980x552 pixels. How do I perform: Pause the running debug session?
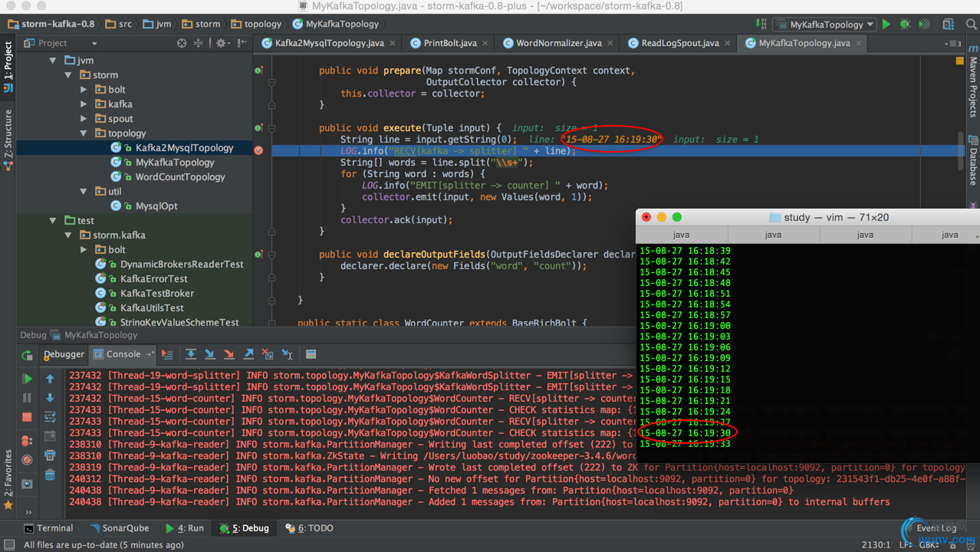tap(27, 398)
